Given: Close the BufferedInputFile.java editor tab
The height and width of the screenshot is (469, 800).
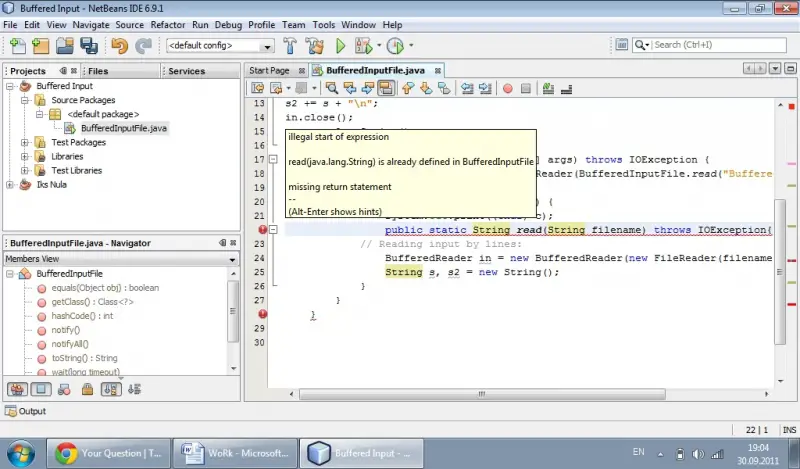Looking at the screenshot, I should (438, 71).
